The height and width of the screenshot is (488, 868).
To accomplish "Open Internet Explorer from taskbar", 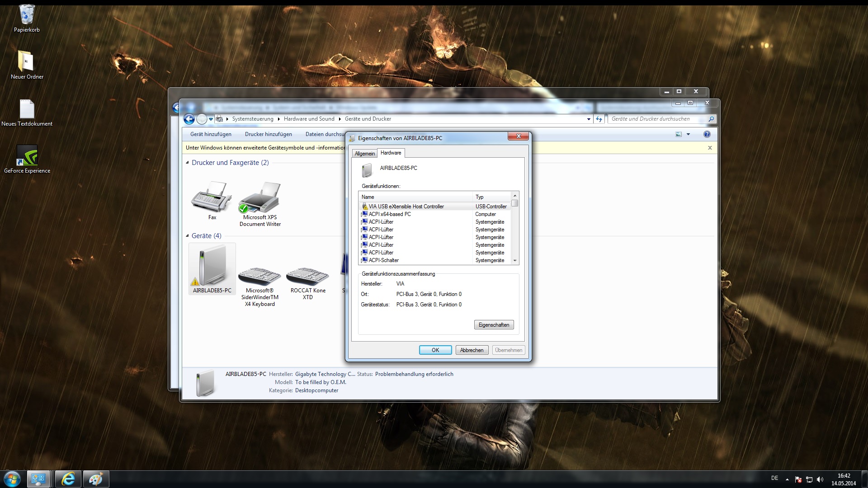I will [68, 479].
